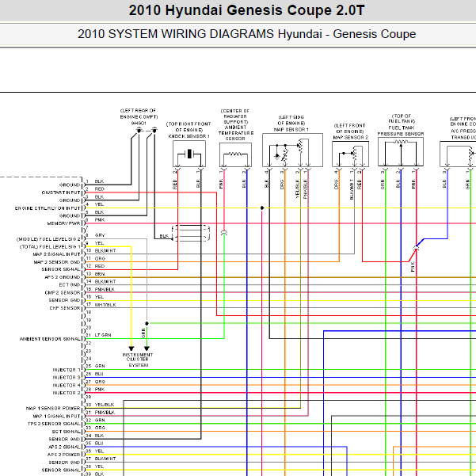Click the 'ECT SIGNAL' pin label
476x476 pixels.
pyautogui.click(x=67, y=432)
